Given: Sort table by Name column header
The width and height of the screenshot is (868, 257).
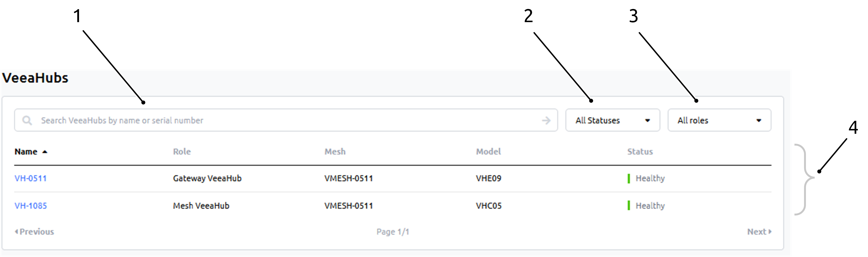Looking at the screenshot, I should click(x=26, y=152).
